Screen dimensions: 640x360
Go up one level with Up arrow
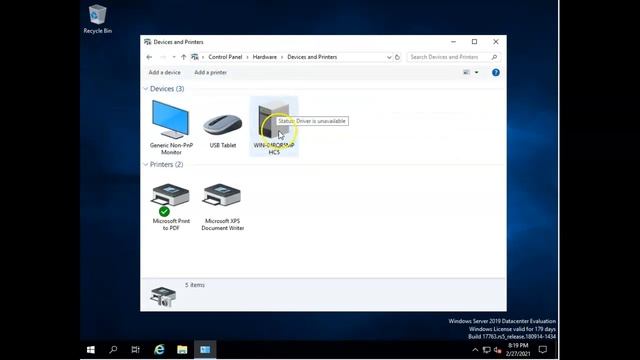184,57
